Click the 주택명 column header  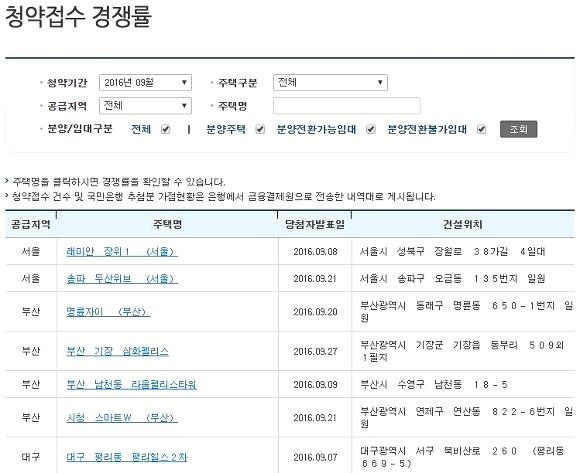[167, 224]
